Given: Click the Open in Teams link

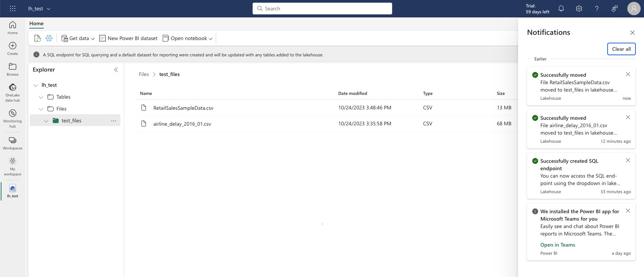Looking at the screenshot, I should point(557,245).
